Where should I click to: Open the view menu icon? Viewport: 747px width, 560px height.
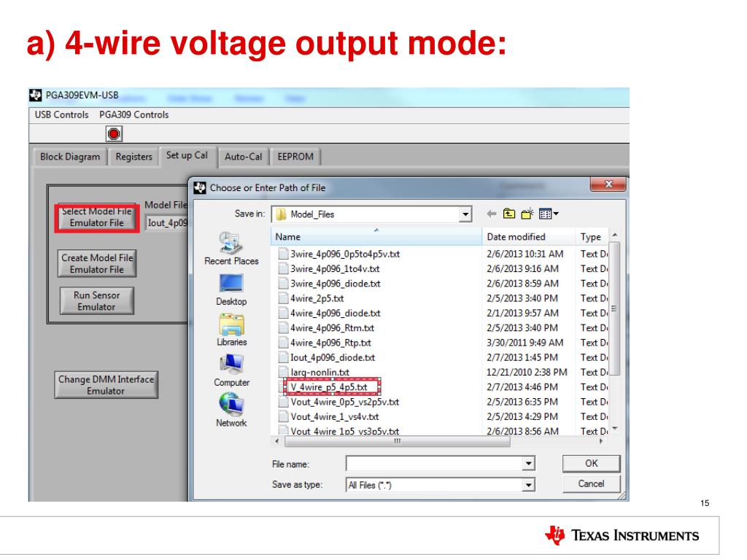click(549, 214)
